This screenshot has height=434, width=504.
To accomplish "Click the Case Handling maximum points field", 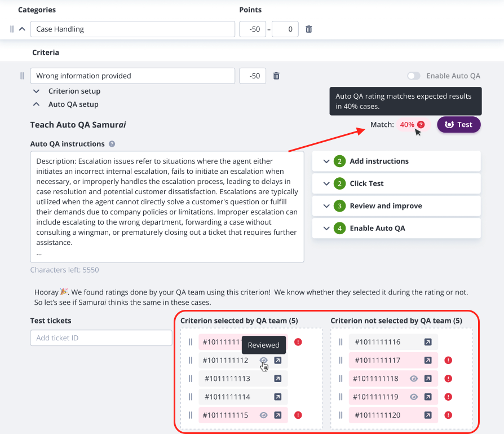I will pos(285,29).
